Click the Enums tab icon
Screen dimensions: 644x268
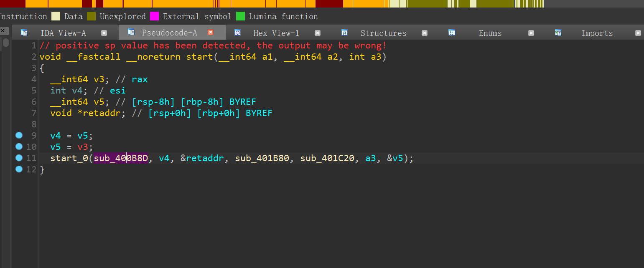452,33
